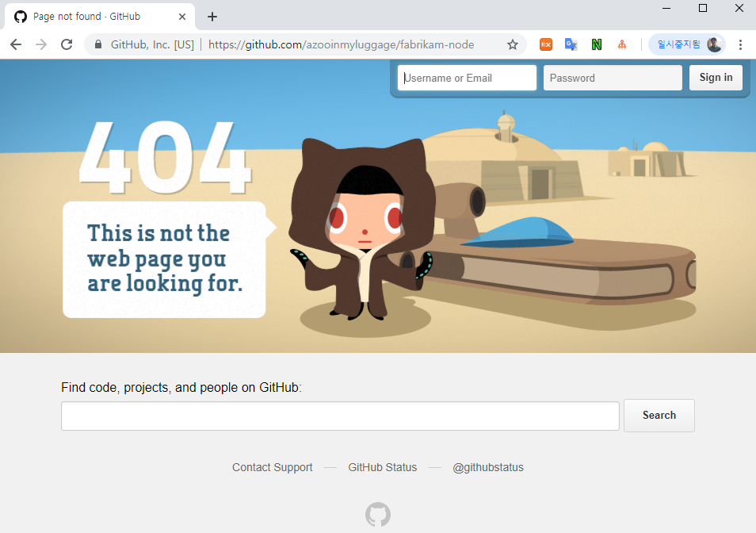
Task: Open Chrome's three-dot menu
Action: pos(740,45)
